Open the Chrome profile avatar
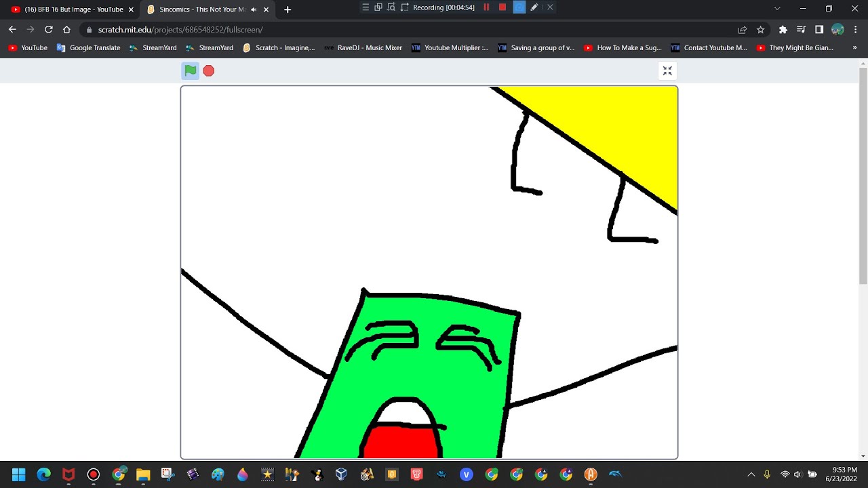The image size is (868, 488). [x=837, y=30]
